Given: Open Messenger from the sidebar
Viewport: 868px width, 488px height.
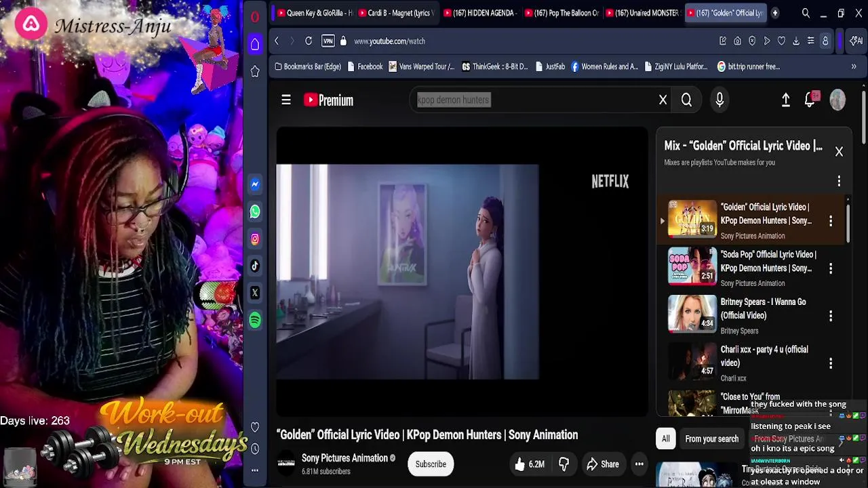Looking at the screenshot, I should 255,184.
